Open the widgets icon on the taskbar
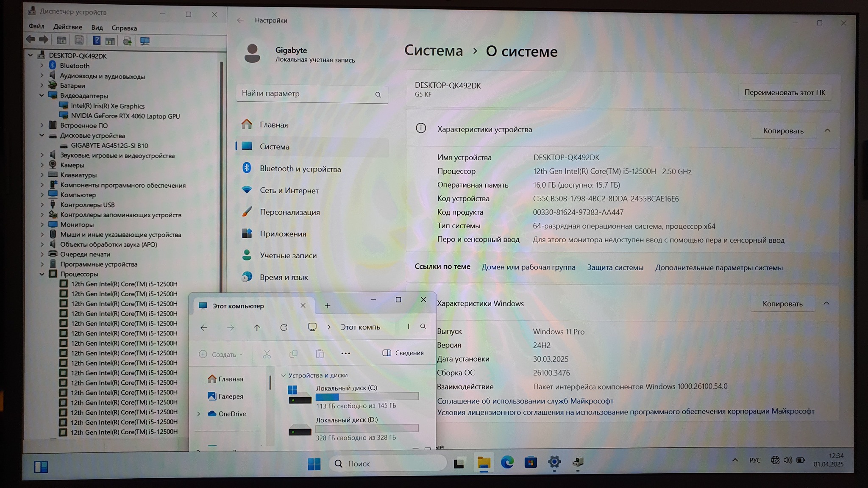This screenshot has width=868, height=488. 41,467
